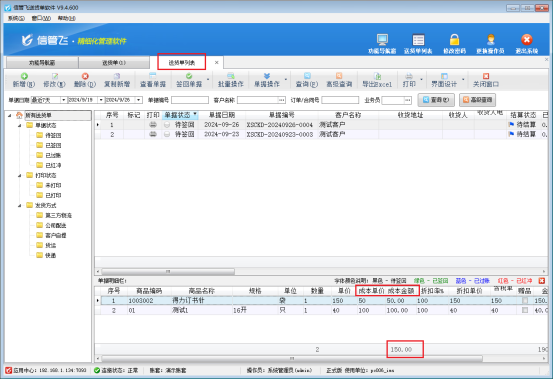Click the 高级查询 button beside search

pos(477,100)
